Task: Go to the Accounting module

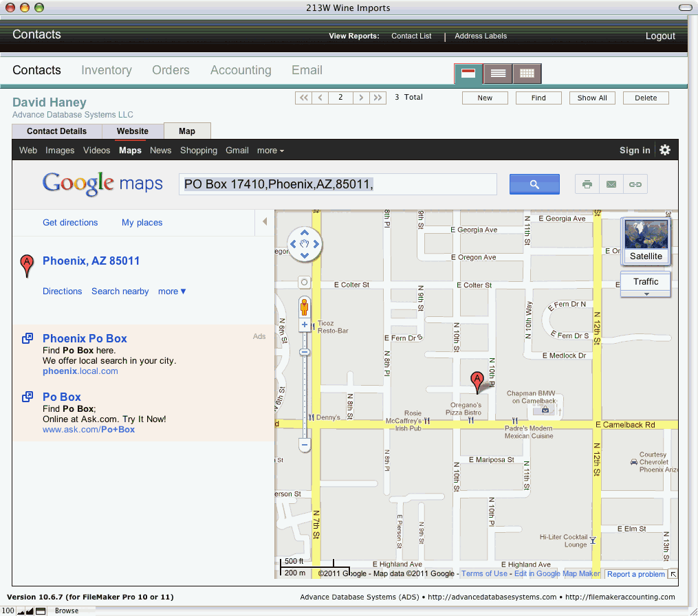Action: coord(241,70)
